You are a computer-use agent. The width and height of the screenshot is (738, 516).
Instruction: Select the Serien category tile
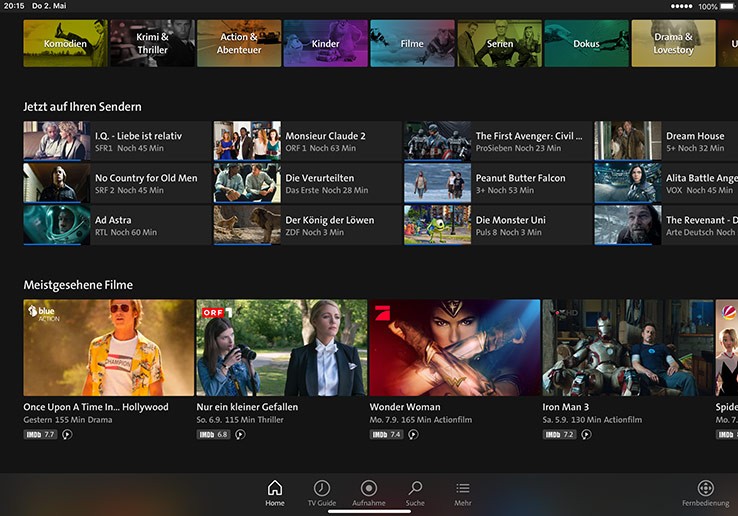(x=500, y=43)
